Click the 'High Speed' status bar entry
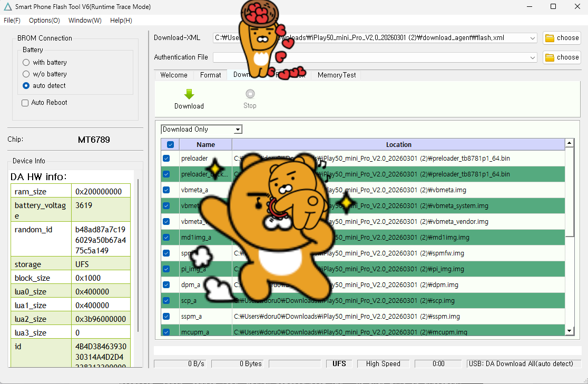 tap(383, 364)
